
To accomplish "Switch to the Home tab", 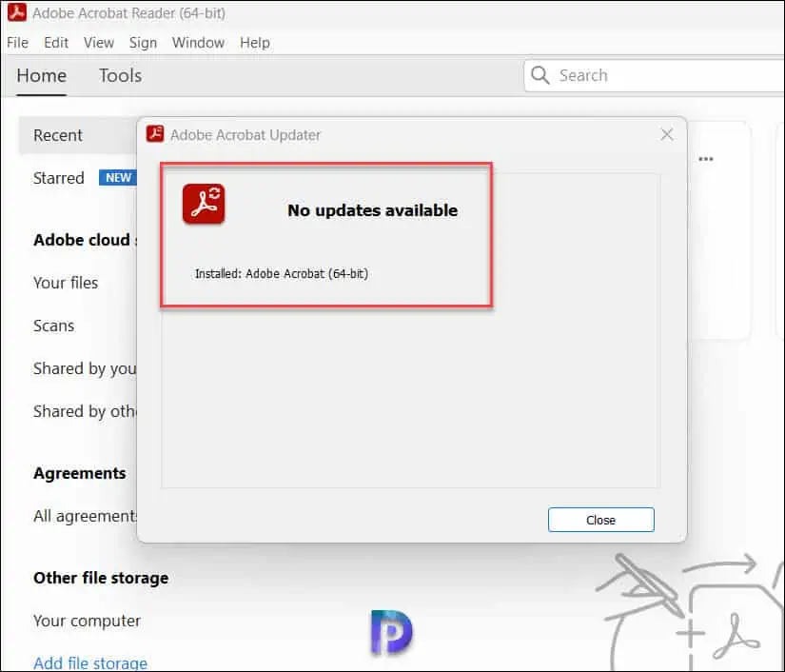I will [42, 75].
